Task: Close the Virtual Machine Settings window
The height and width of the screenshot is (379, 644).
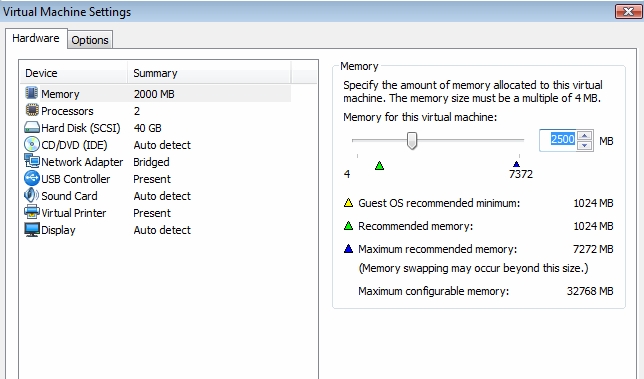Action: click(x=628, y=11)
